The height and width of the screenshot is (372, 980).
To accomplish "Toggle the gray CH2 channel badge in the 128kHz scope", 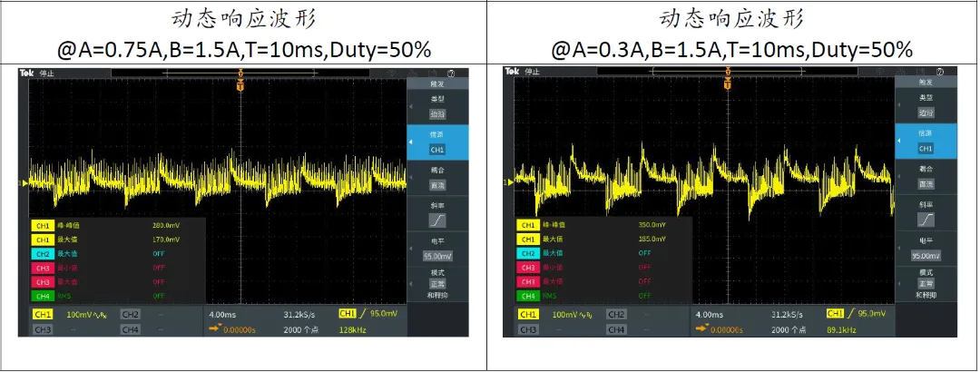I will tap(130, 314).
